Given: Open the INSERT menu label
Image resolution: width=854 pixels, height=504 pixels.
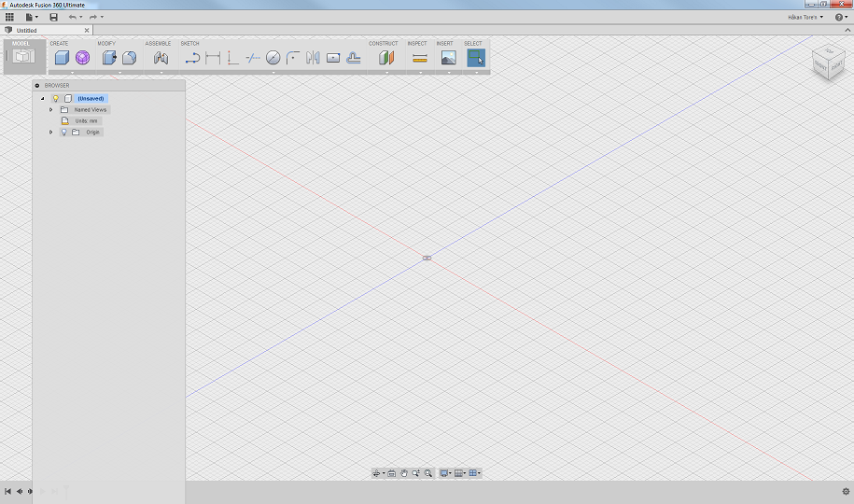Looking at the screenshot, I should 444,44.
